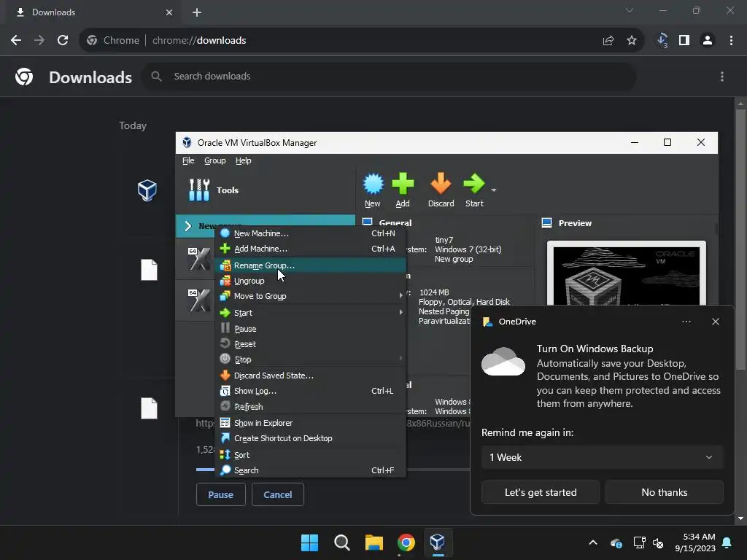Open Chrome side panel icon
The width and height of the screenshot is (747, 560).
click(x=684, y=41)
